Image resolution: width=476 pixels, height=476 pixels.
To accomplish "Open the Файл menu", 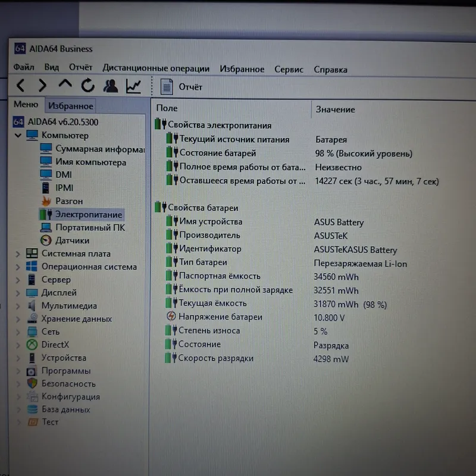I will pos(24,67).
